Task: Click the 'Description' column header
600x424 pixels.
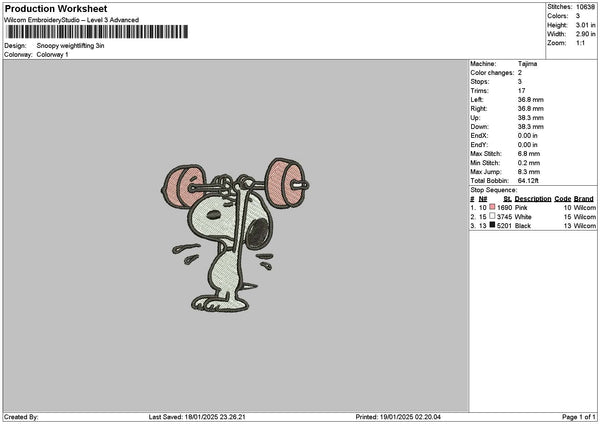Action: 533,199
